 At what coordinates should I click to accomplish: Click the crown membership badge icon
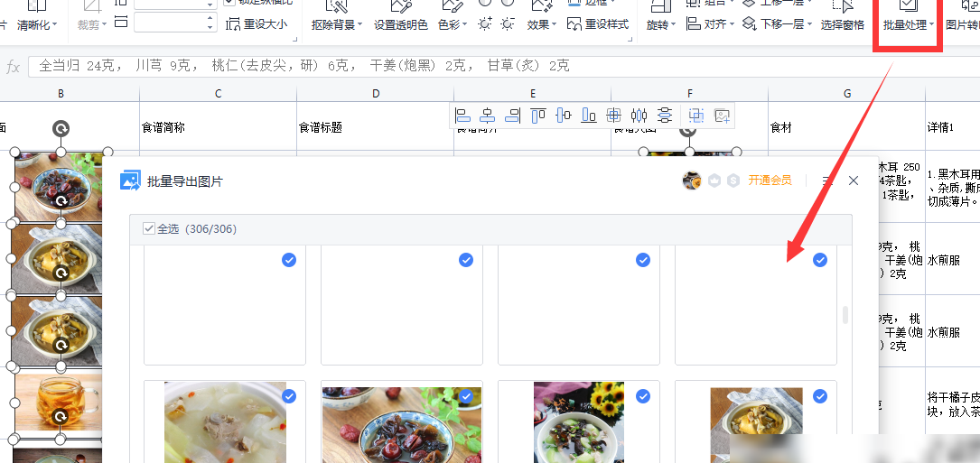714,181
